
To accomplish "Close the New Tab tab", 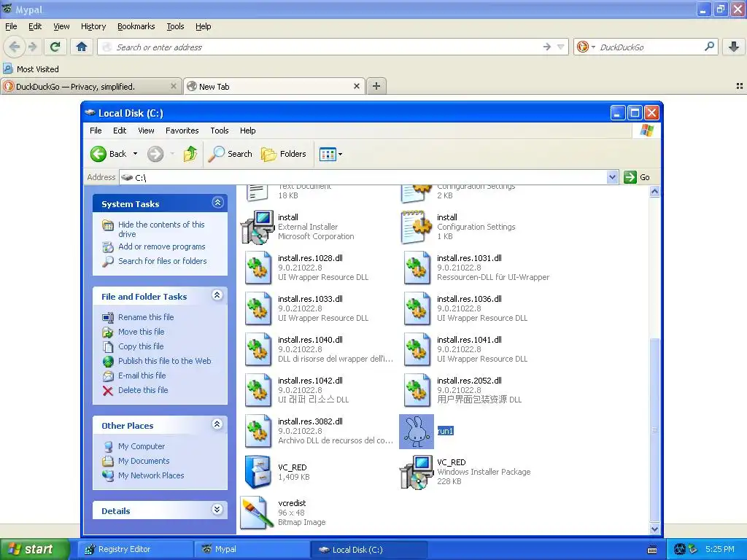I will [356, 86].
